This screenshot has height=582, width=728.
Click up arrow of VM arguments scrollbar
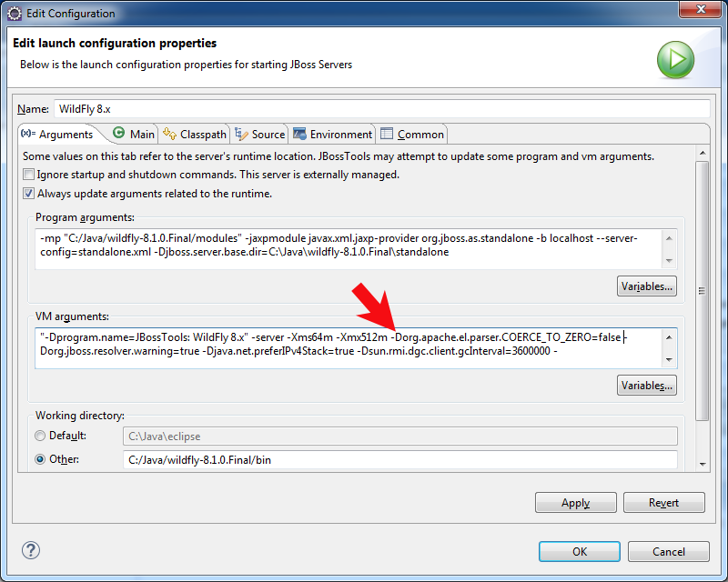point(669,337)
